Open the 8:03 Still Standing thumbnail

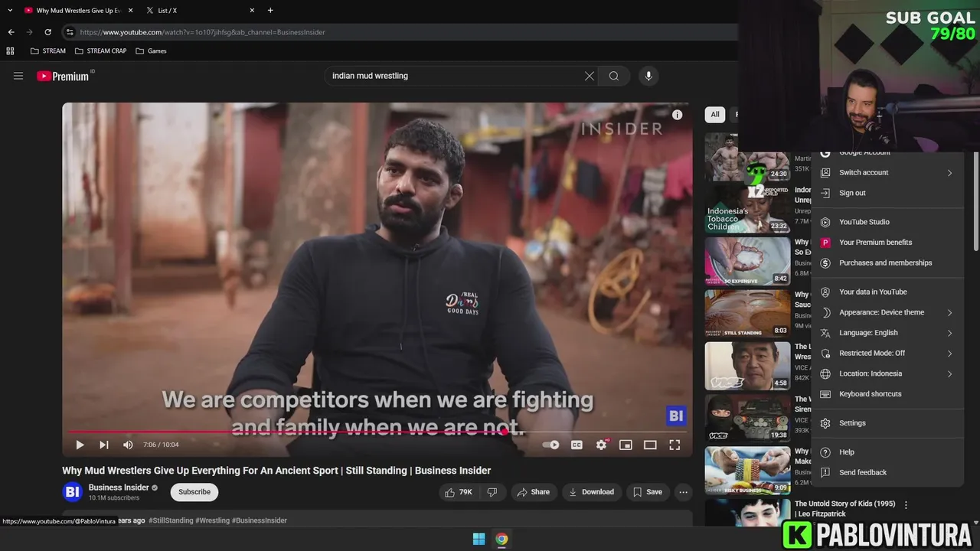tap(747, 314)
